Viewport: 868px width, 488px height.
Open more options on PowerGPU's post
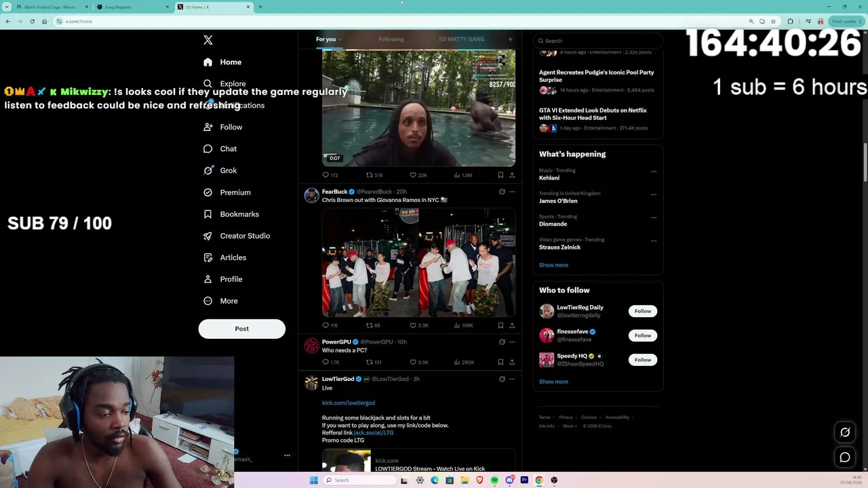tap(512, 342)
